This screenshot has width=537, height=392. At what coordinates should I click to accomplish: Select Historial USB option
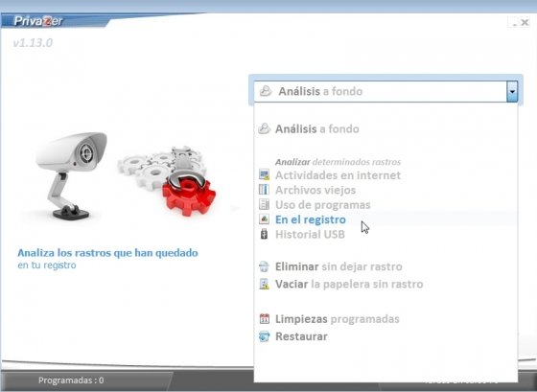310,234
